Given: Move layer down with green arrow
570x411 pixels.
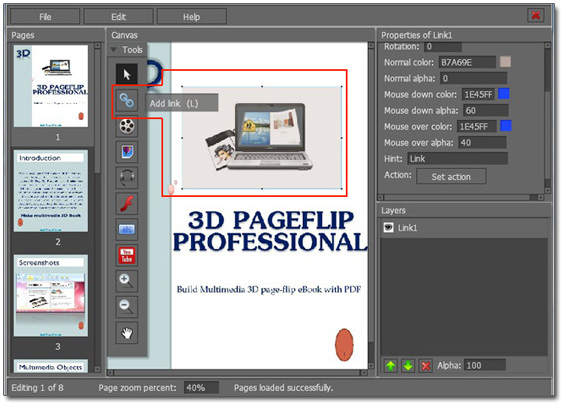Looking at the screenshot, I should [408, 366].
